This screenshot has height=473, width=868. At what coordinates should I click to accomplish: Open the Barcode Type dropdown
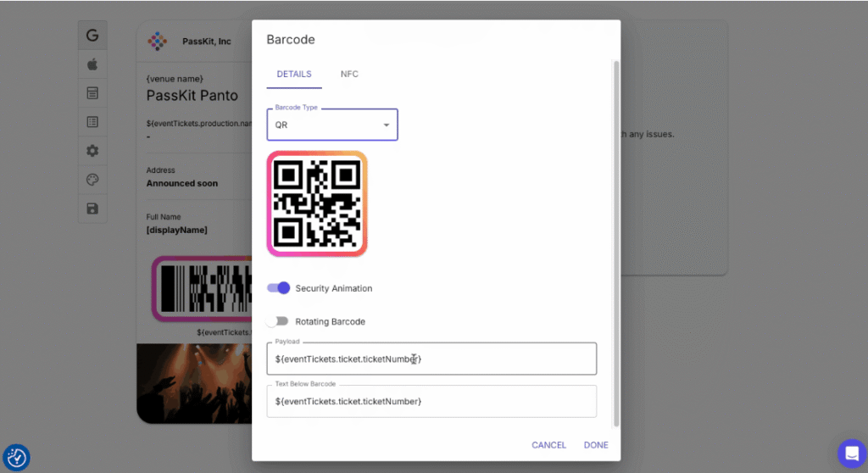click(x=332, y=125)
